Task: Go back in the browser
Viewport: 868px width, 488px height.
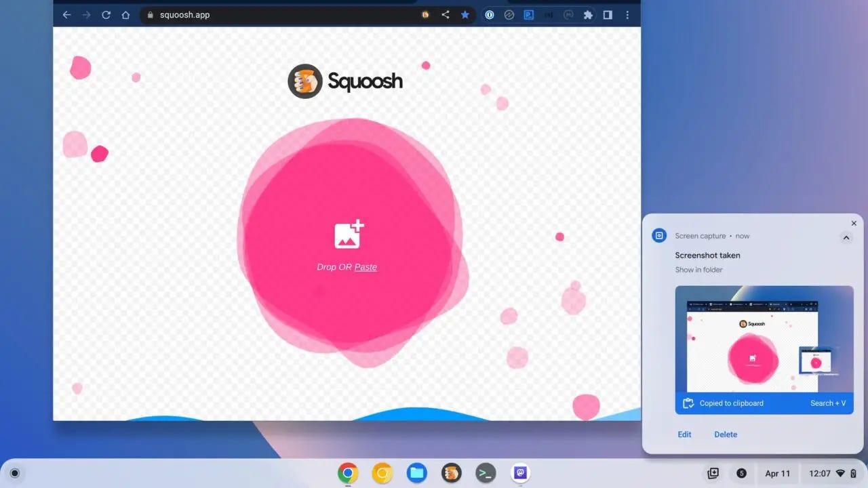Action: coord(66,14)
